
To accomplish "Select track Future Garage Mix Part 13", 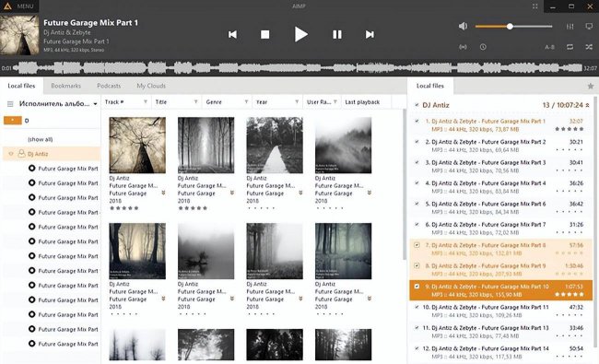I will click(x=500, y=332).
